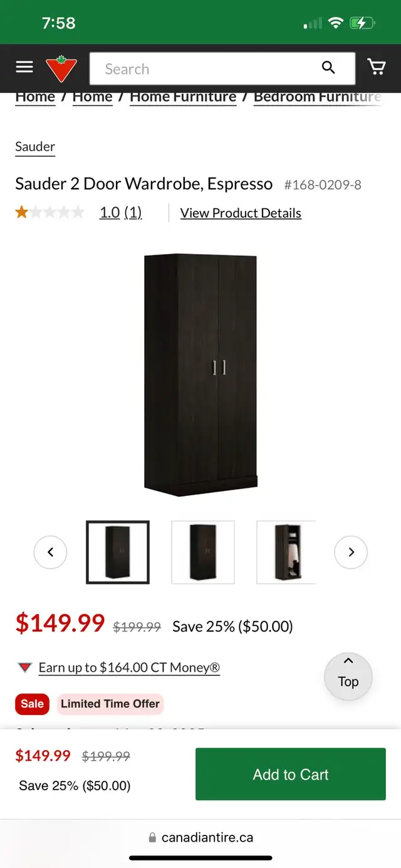Select the open-wardrobe thumbnail
Viewport: 401px width, 868px height.
point(286,552)
